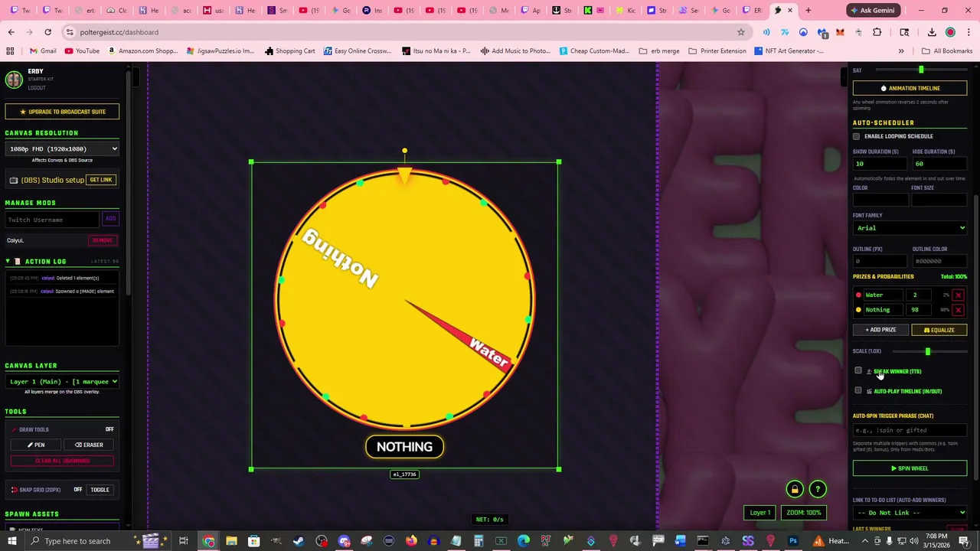Enable Speak Winner (TTS) checkbox
Screen dimensions: 980x551
[x=858, y=371]
